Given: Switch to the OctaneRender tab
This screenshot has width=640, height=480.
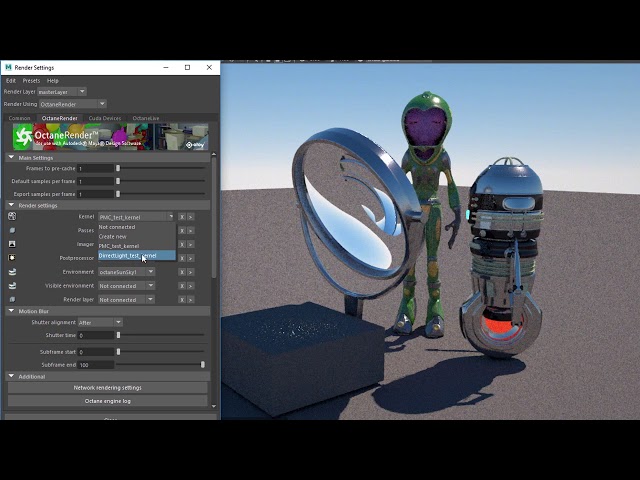Looking at the screenshot, I should (x=60, y=118).
